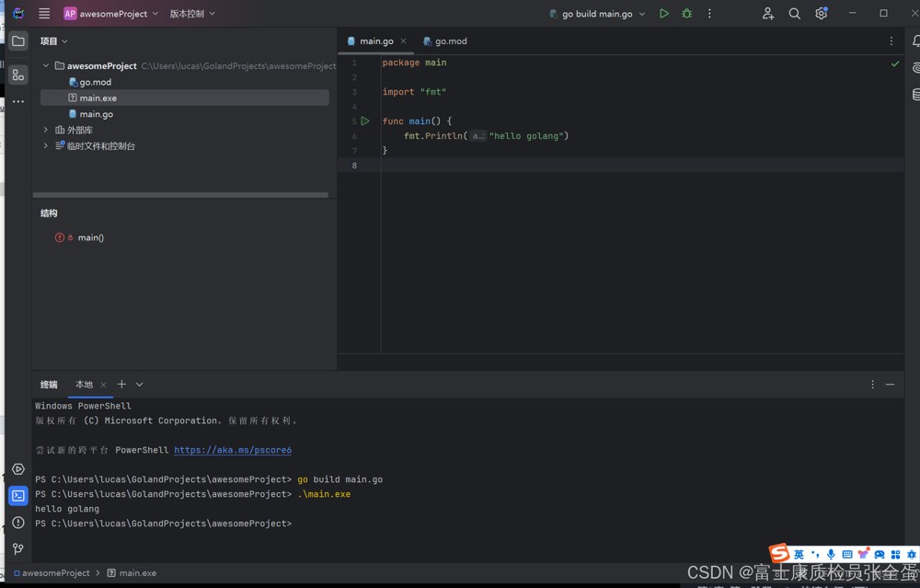Open IDE settings gear icon
This screenshot has height=588, width=920.
tap(821, 14)
